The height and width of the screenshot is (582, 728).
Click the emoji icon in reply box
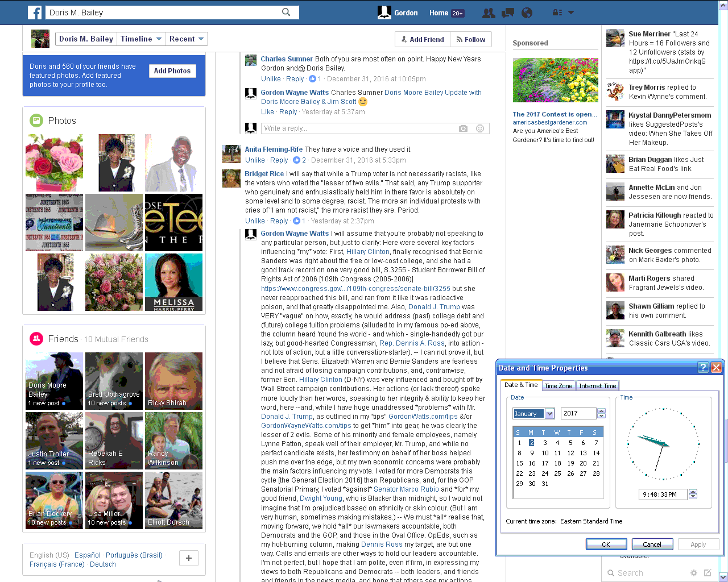coord(480,128)
